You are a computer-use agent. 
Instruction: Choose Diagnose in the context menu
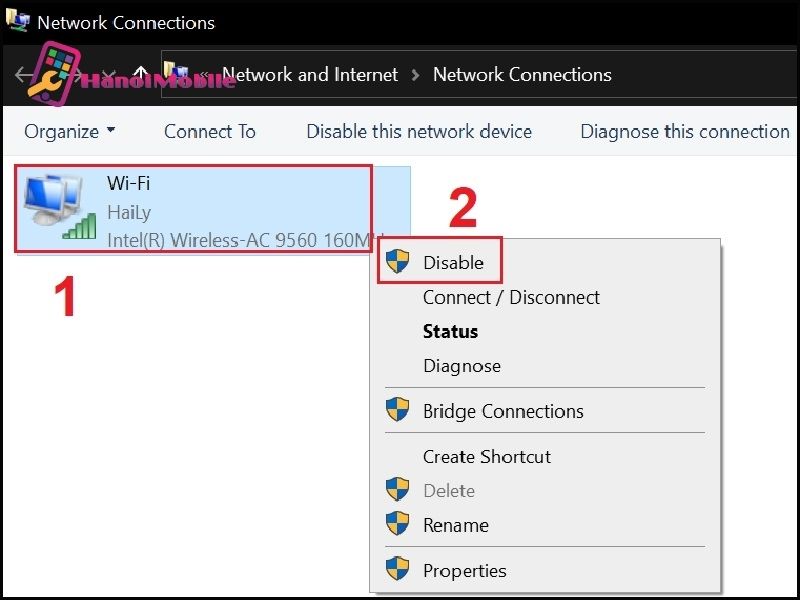click(462, 366)
